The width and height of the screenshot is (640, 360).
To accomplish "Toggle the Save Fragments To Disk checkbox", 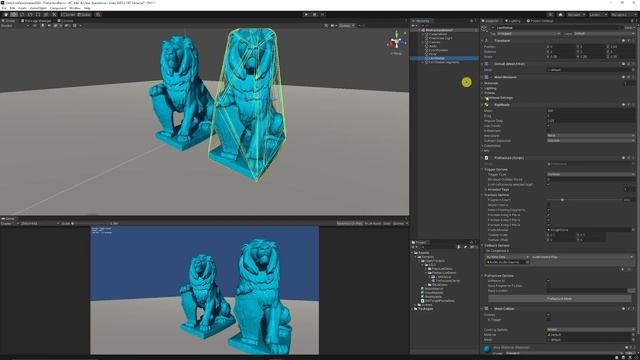I will (x=549, y=286).
